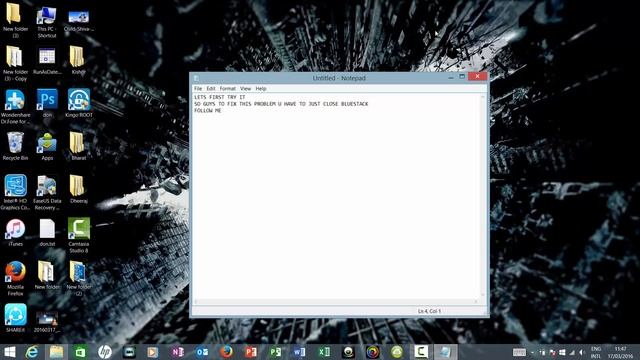The width and height of the screenshot is (640, 360).
Task: Open Publisher from the taskbar
Action: [x=275, y=352]
